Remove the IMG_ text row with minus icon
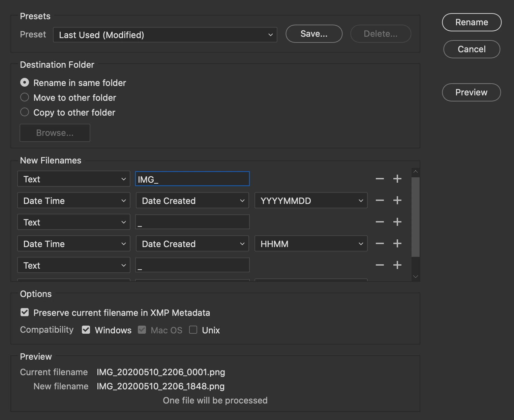Screen dimensions: 514x420 tap(380, 179)
